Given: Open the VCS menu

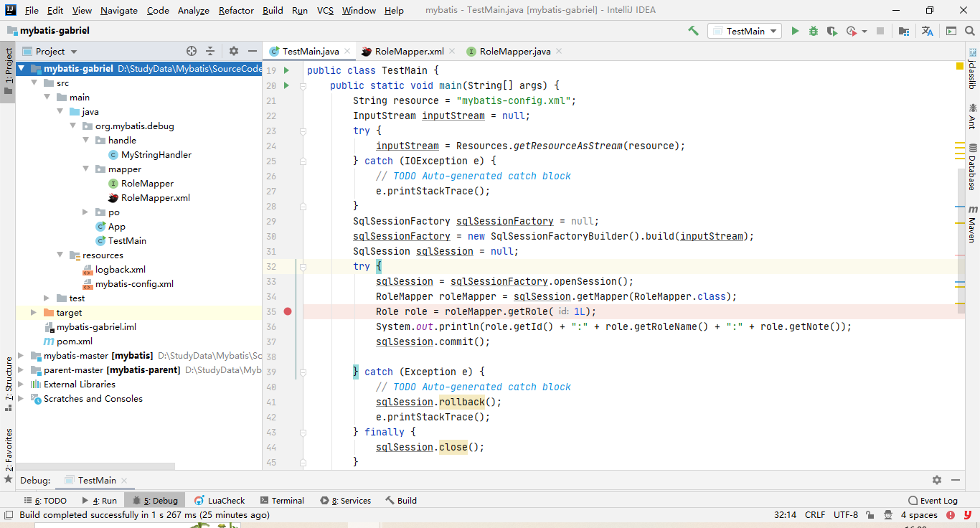Looking at the screenshot, I should 325,11.
